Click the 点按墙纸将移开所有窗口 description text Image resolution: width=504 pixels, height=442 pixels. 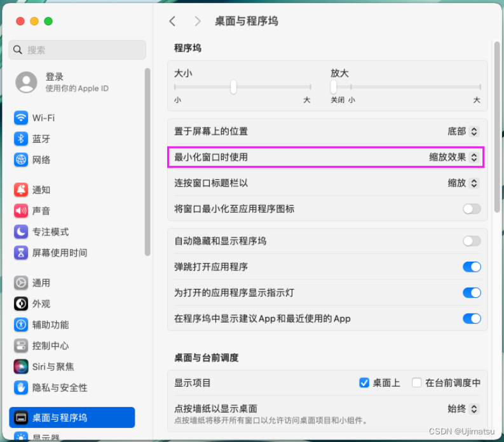tap(271, 420)
